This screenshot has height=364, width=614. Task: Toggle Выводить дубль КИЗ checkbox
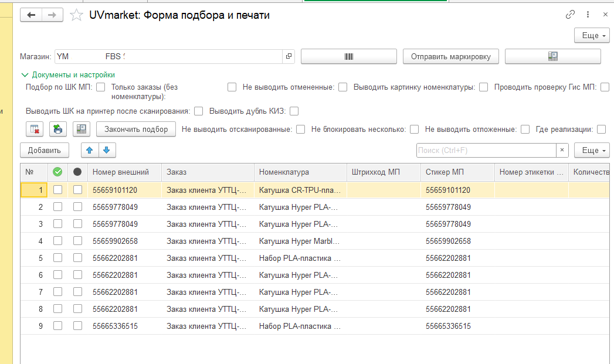pyautogui.click(x=294, y=111)
